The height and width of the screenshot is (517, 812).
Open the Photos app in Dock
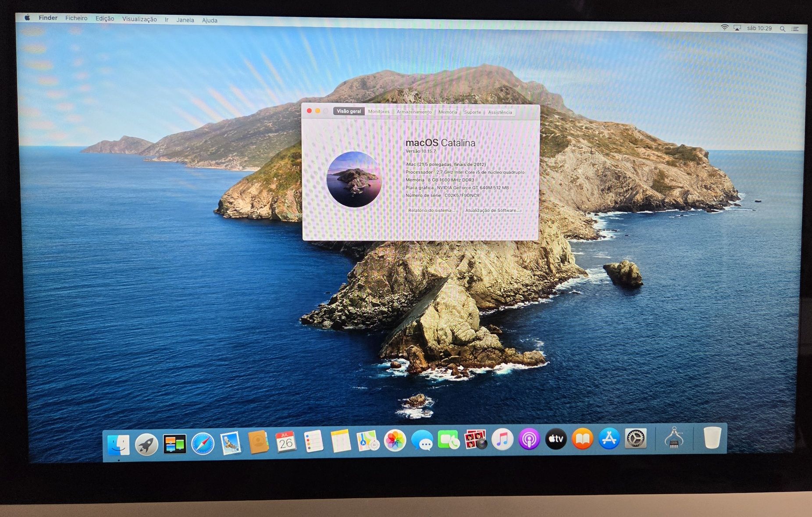[395, 440]
